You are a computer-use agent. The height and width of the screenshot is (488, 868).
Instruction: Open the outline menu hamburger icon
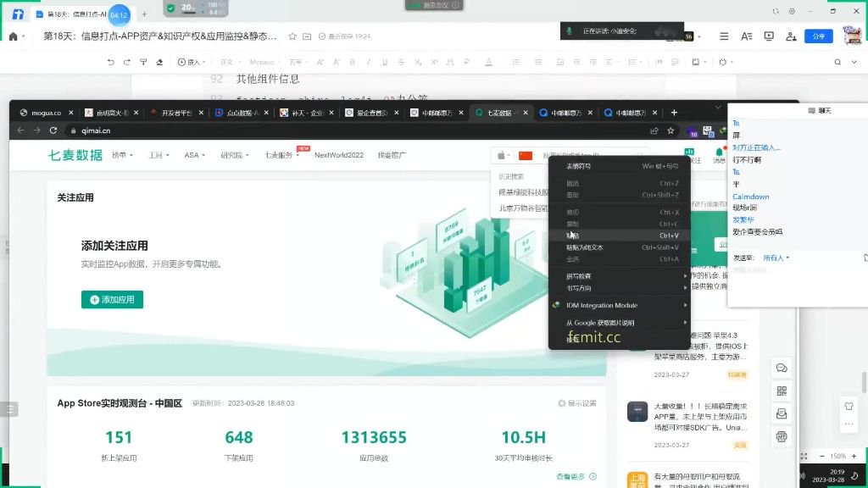pyautogui.click(x=724, y=36)
